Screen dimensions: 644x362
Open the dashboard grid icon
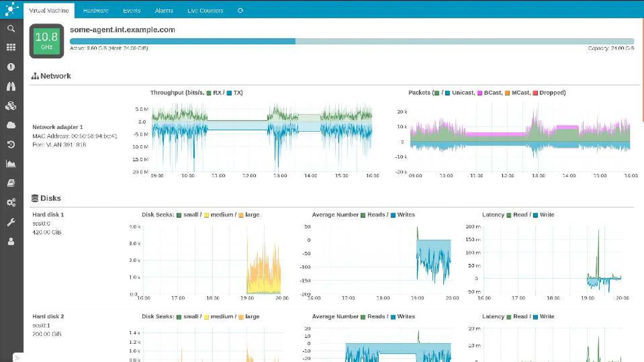(11, 47)
